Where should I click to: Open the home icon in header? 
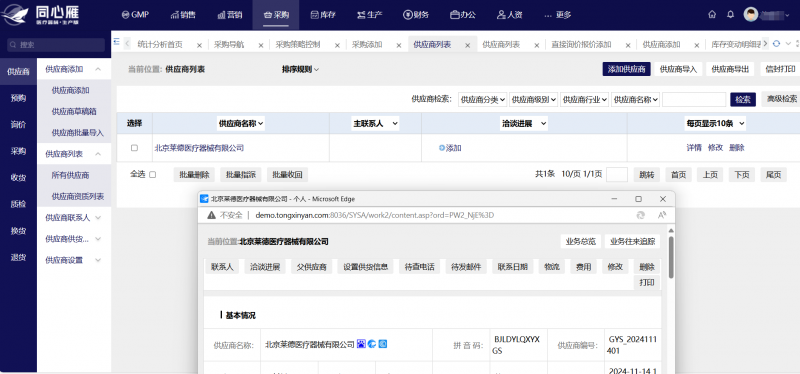[x=712, y=14]
